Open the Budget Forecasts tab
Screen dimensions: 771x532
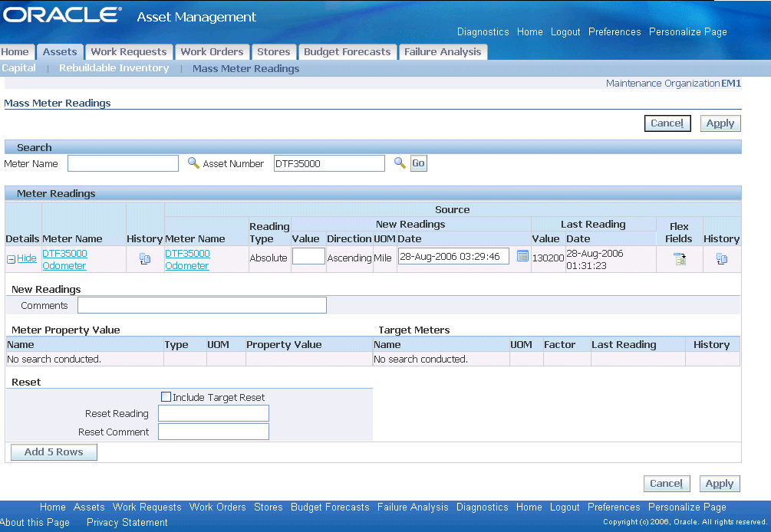[x=347, y=51]
